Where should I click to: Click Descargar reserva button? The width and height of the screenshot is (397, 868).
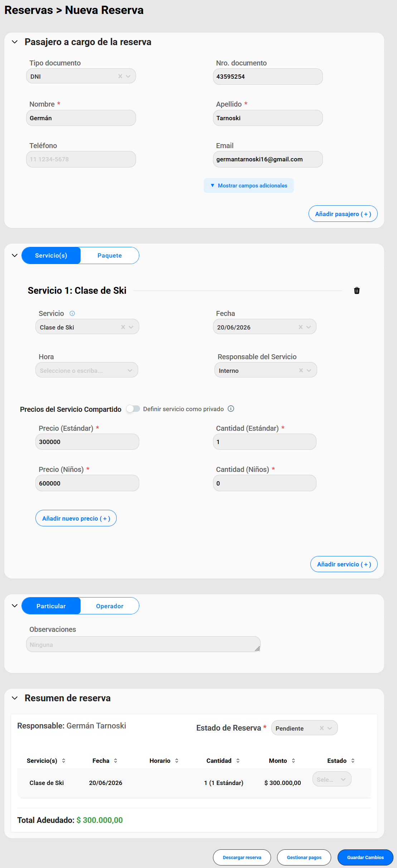point(242,858)
